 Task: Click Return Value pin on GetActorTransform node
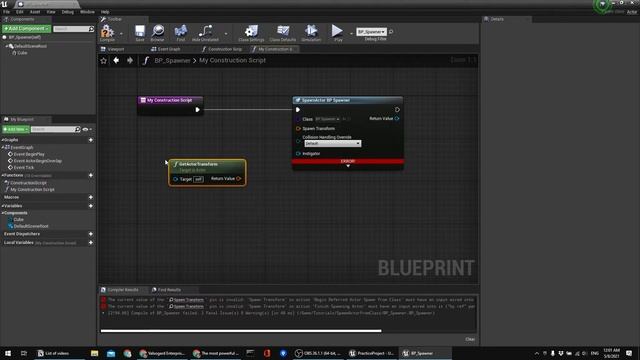point(239,179)
